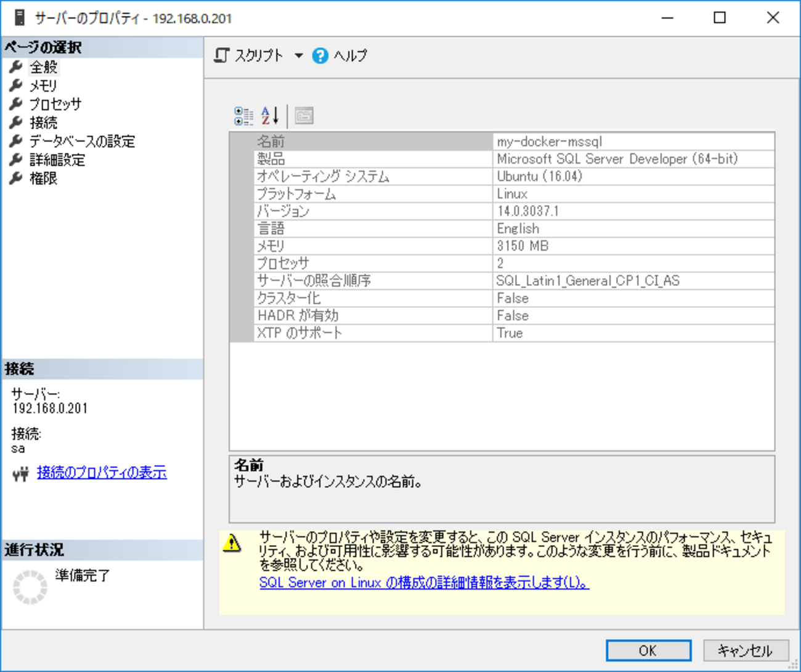Click the wrench icon beside 接続 page
Screen dimensions: 801x672
(16, 122)
